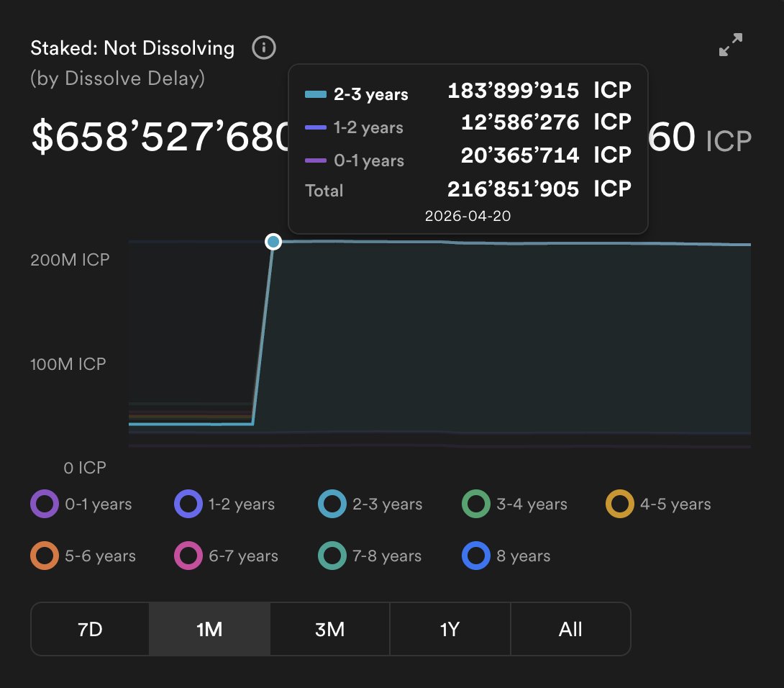Screen dimensions: 784x688
Task: Click the 0 ICP axis label
Action: (x=85, y=468)
